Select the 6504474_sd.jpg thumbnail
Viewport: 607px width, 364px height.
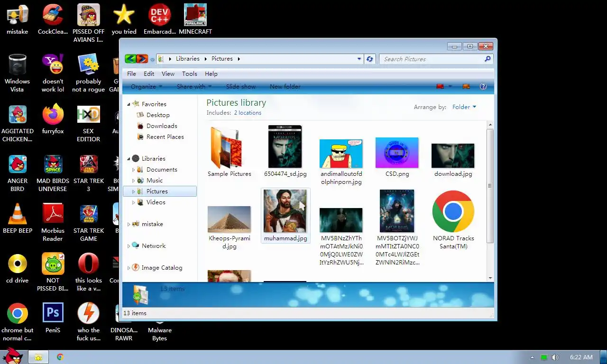coord(285,152)
